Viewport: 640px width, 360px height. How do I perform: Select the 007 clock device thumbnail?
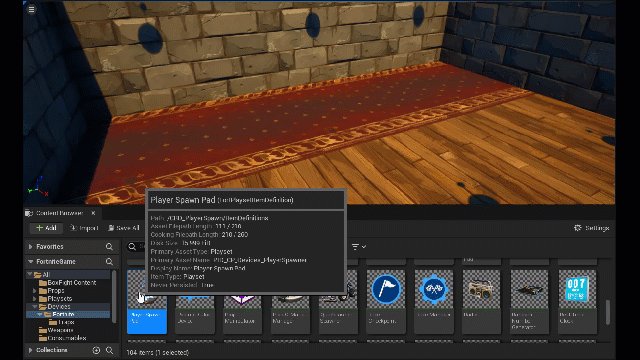click(577, 289)
